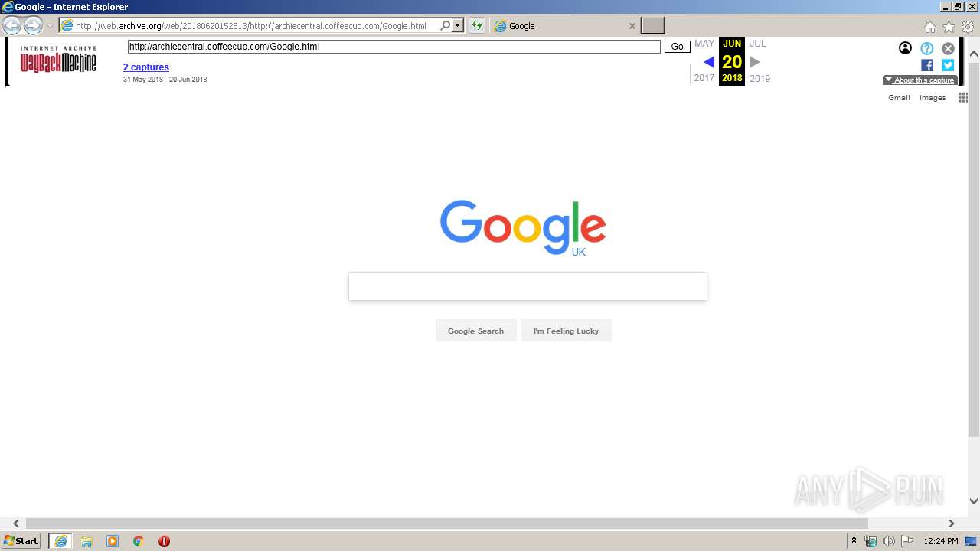
Task: Click the Action Center flag icon
Action: point(907,541)
